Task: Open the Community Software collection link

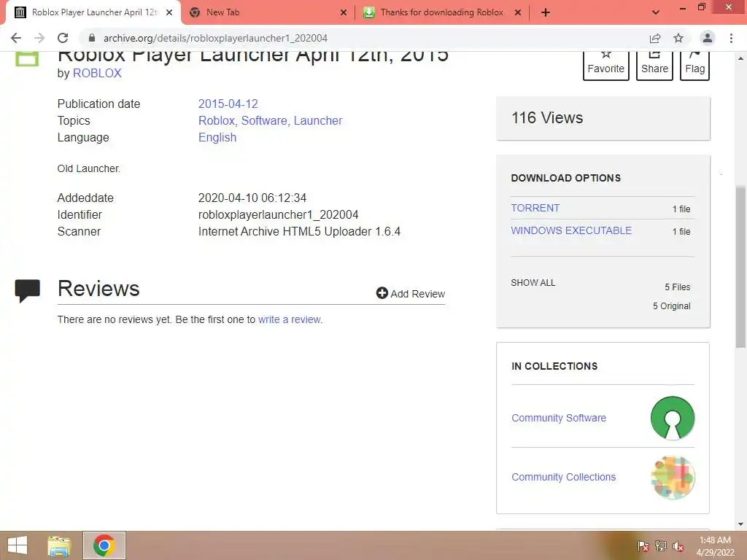Action: point(559,418)
